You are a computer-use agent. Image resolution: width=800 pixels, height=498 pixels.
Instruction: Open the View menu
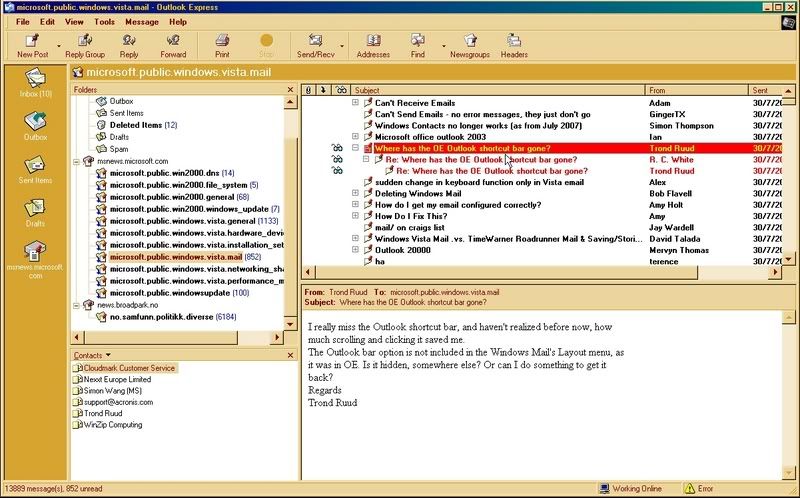coord(74,22)
